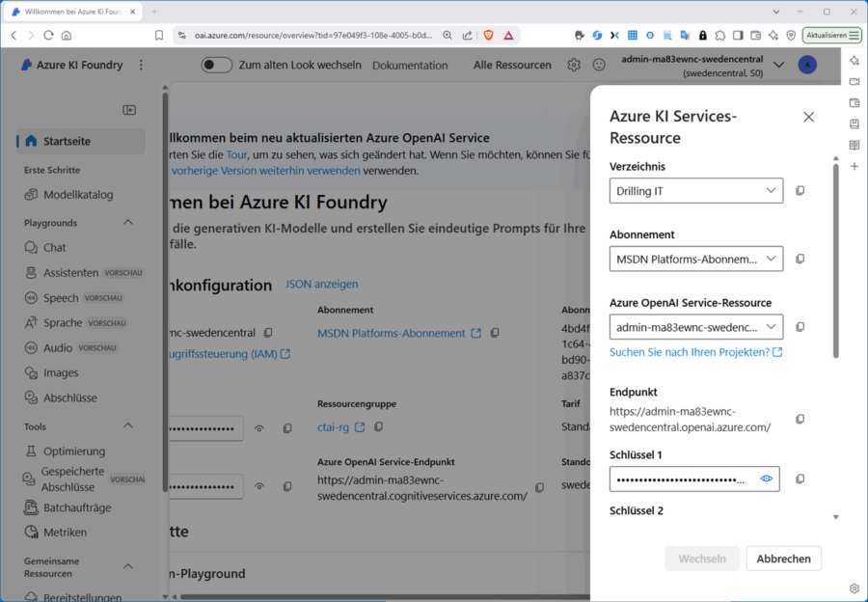
Task: Click the user avatar icon
Action: (807, 65)
